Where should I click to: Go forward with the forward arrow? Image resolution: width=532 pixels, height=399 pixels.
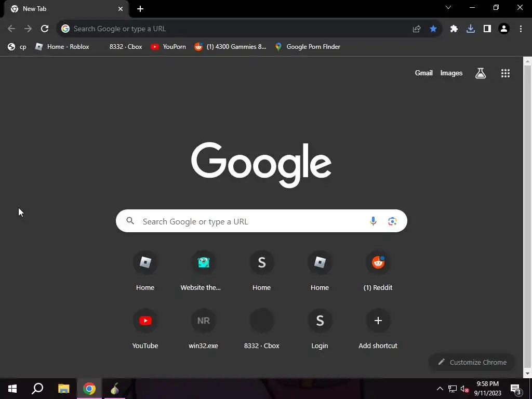[28, 29]
